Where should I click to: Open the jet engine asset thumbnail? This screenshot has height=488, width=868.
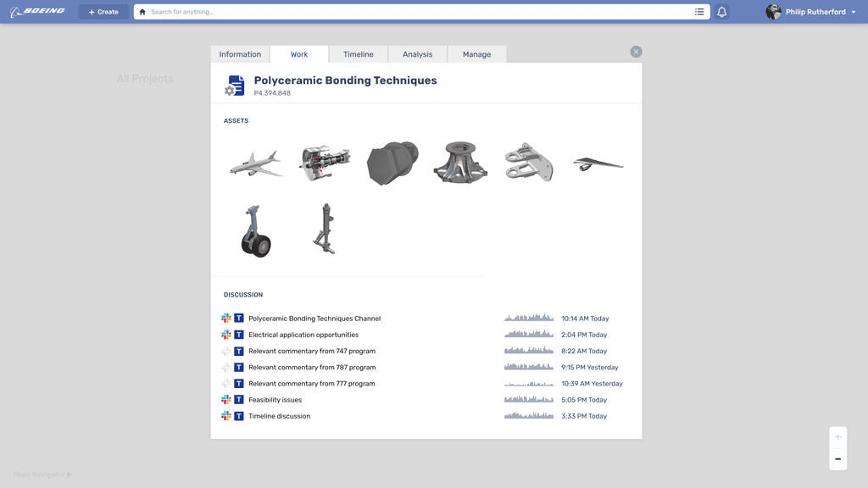pyautogui.click(x=325, y=164)
